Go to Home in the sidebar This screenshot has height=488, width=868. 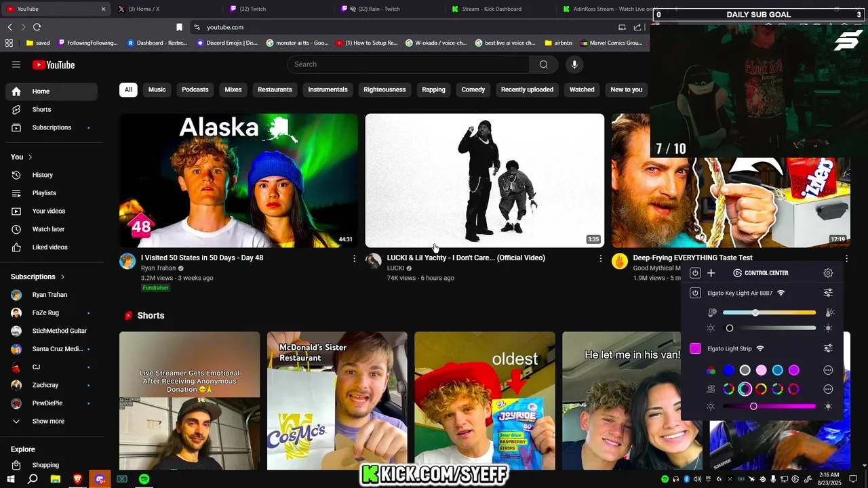(52, 91)
